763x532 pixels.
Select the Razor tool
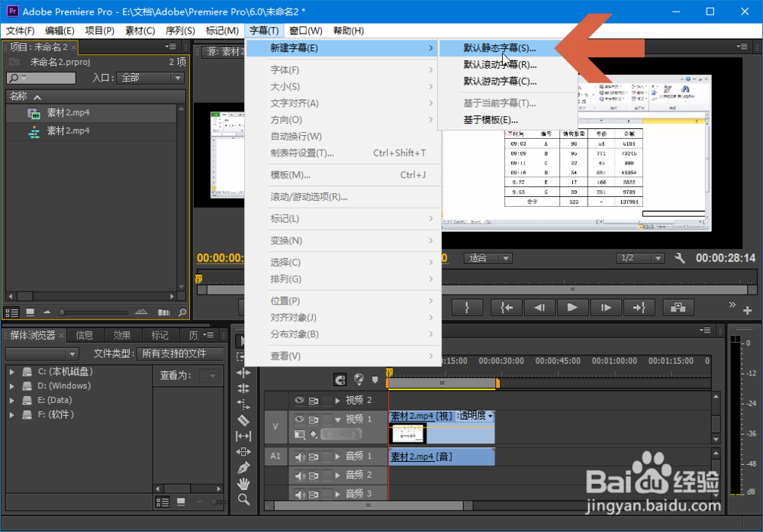[x=243, y=420]
